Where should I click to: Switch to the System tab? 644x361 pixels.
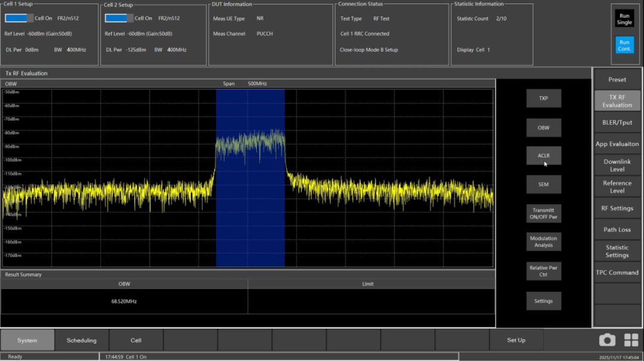coord(27,340)
